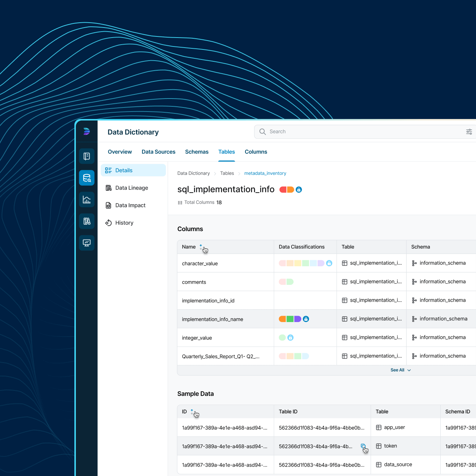Sort columns by Name arrows

tap(201, 247)
